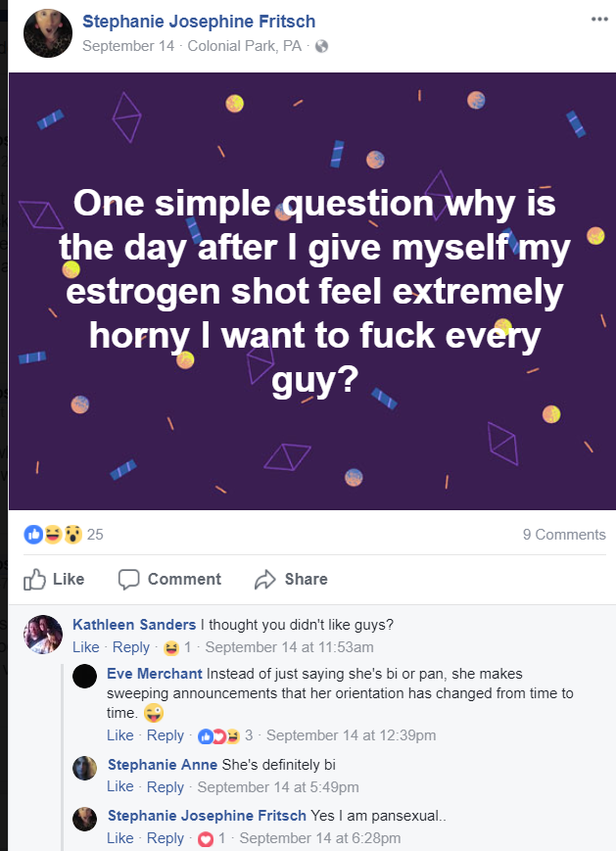Open the 9 Comments link
Screen dimensions: 616x851
tap(564, 534)
